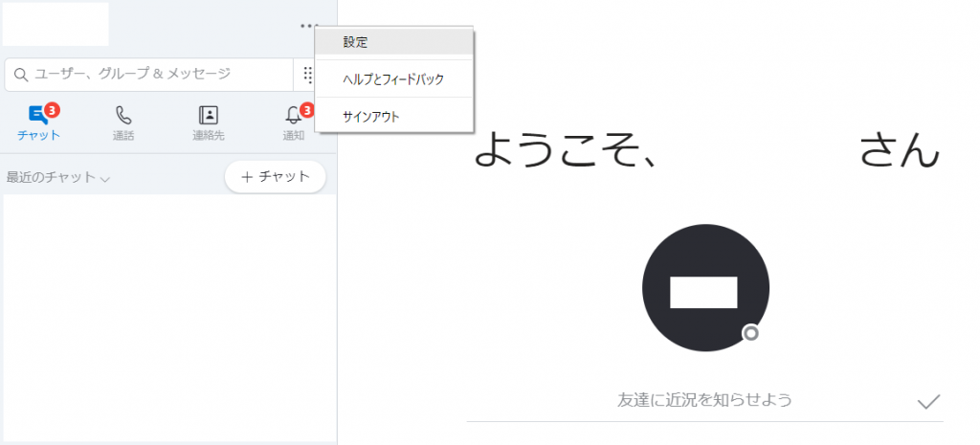Screen dimensions: 980x445
Task: Click サインアウト to sign out
Action: (x=393, y=116)
